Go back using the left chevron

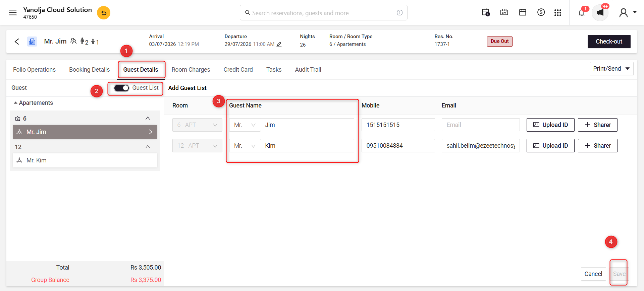click(17, 42)
